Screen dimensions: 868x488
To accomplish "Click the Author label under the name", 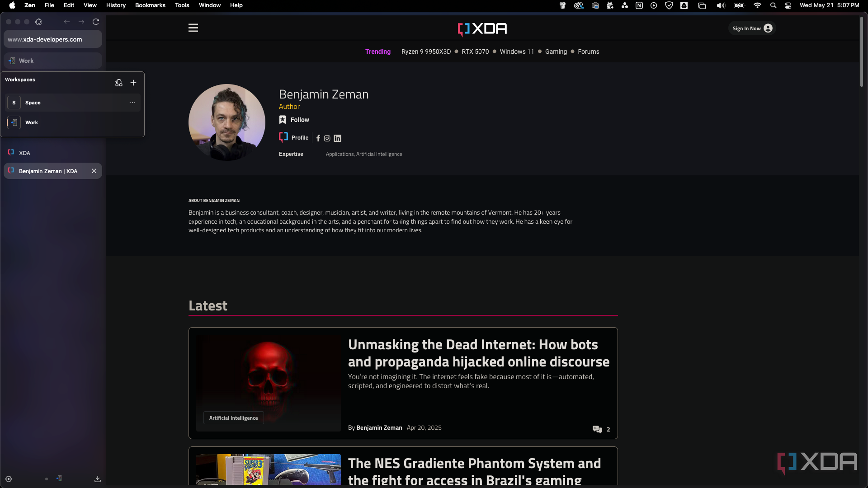I will [289, 107].
